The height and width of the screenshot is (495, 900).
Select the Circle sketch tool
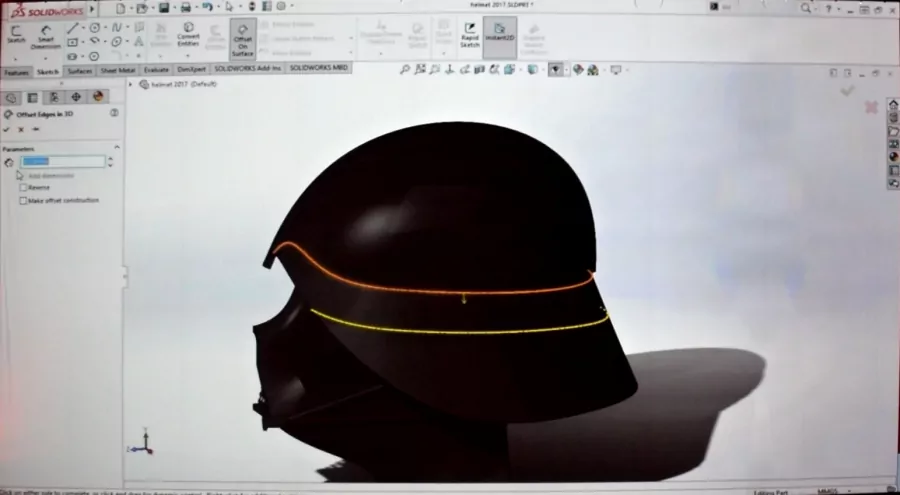[95, 28]
